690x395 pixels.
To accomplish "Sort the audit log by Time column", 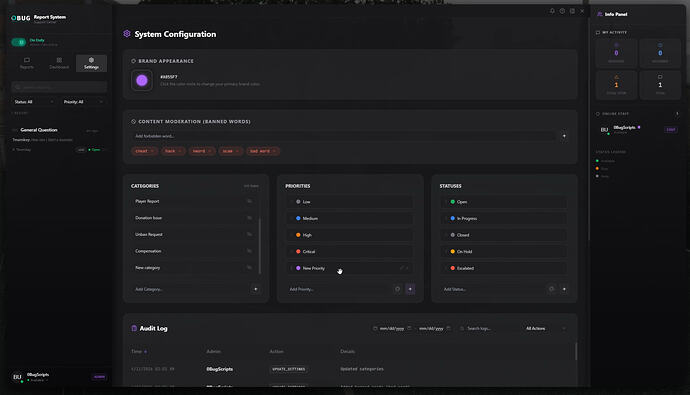I will pyautogui.click(x=139, y=351).
